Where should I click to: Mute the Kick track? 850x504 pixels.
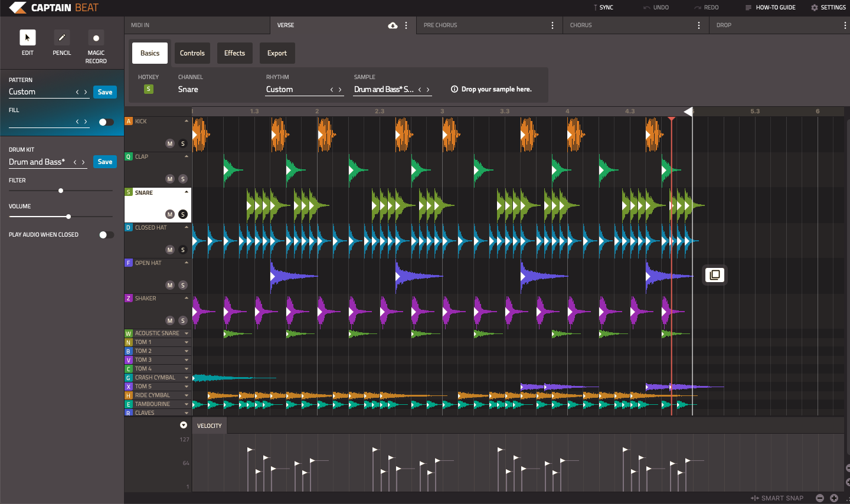[170, 143]
